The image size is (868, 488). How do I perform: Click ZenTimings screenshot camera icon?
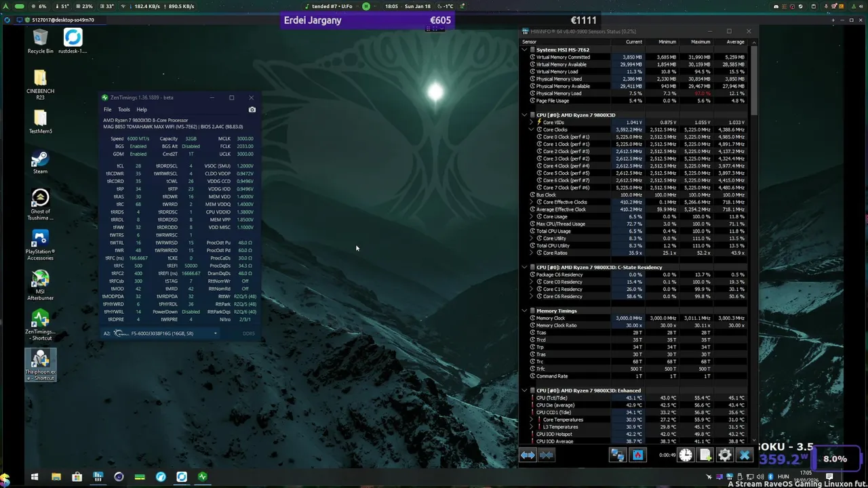252,110
